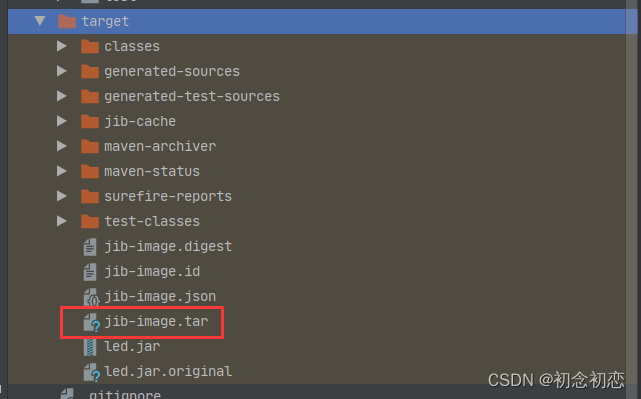The image size is (641, 399).
Task: Select the jib-image.tar file
Action: click(x=317, y=321)
